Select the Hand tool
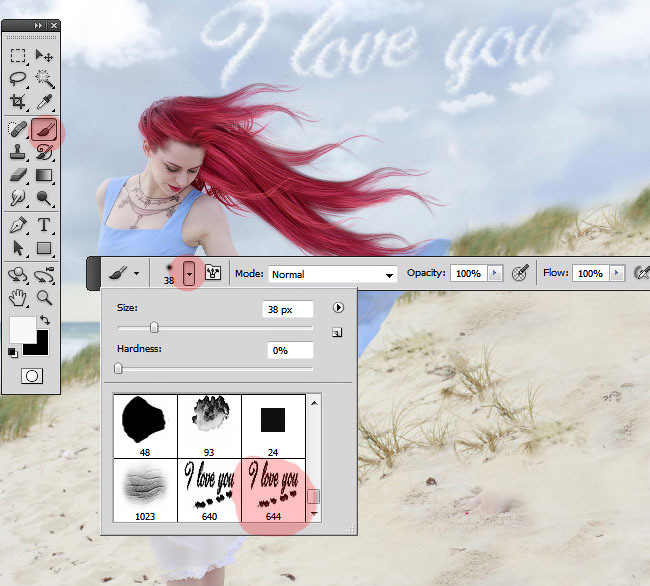Viewport: 650px width, 586px height. pos(18,298)
